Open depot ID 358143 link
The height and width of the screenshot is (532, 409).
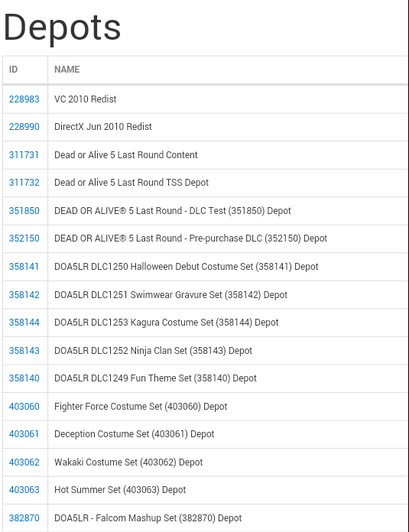coord(24,351)
